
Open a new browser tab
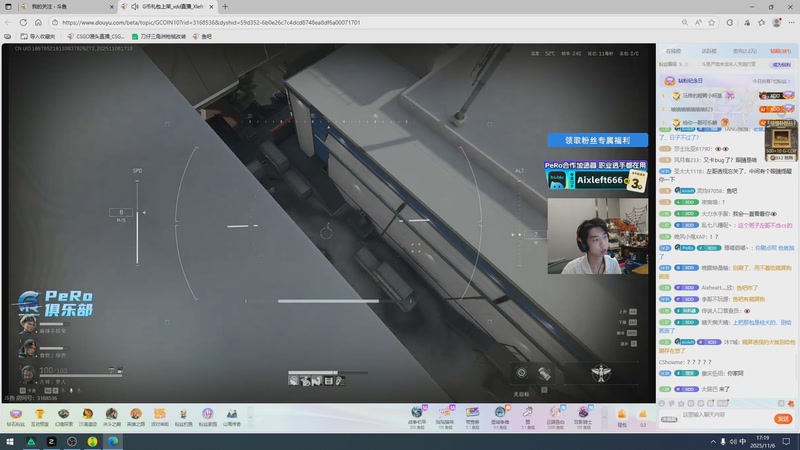[x=225, y=7]
